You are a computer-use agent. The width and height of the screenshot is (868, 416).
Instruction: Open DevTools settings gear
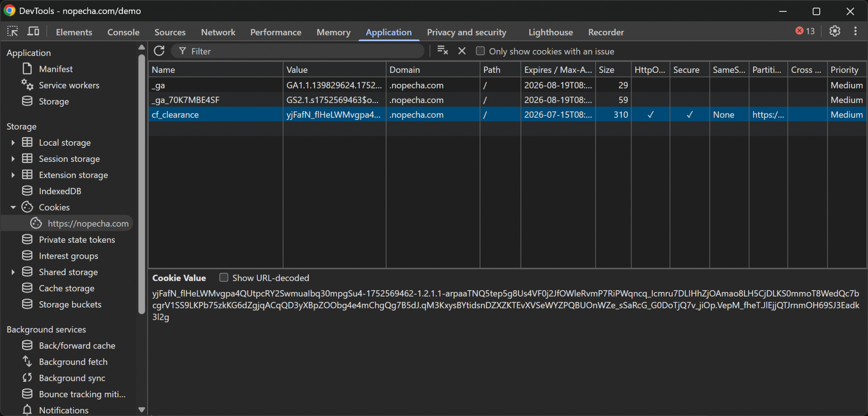tap(835, 31)
